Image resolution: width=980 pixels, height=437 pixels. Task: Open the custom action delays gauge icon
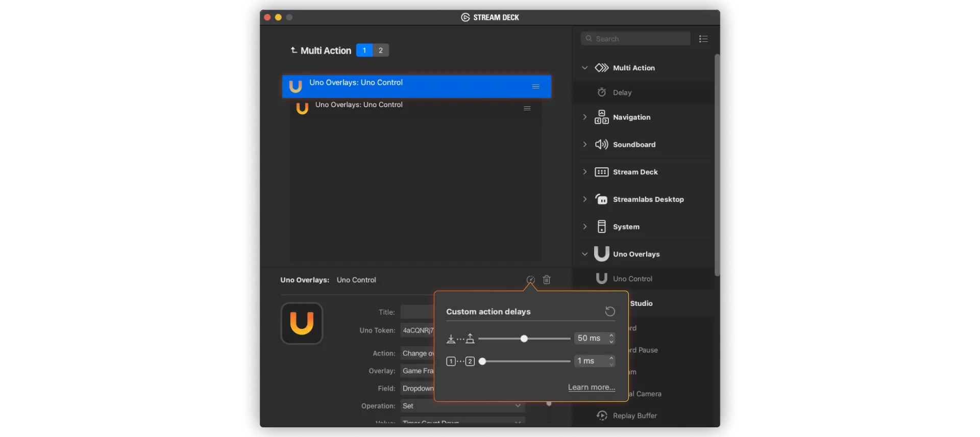531,280
